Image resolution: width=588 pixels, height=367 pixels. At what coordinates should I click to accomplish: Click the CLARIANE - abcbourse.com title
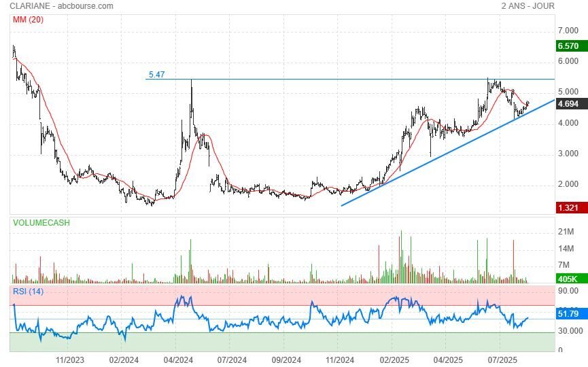pyautogui.click(x=62, y=6)
